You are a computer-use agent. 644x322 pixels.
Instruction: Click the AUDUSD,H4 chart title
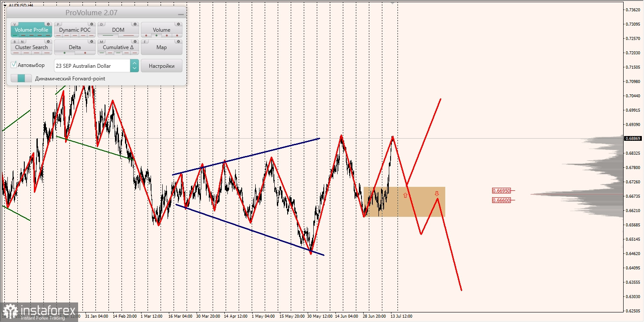pyautogui.click(x=21, y=5)
